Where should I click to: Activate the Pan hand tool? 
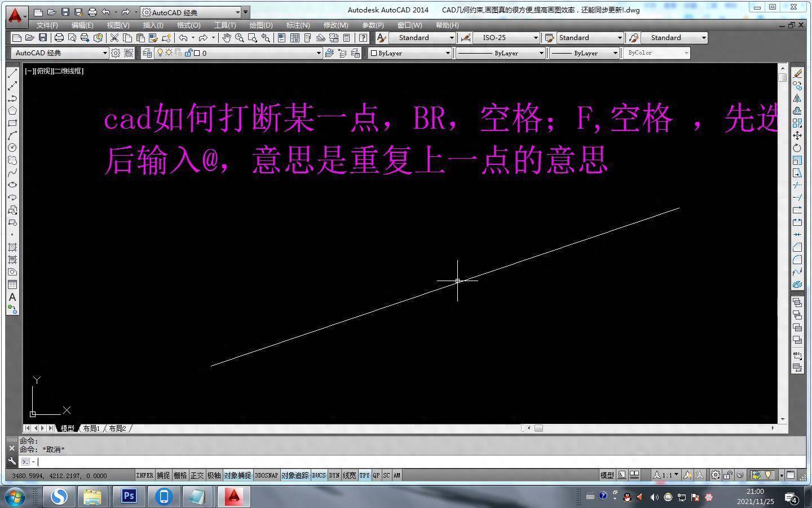(226, 38)
